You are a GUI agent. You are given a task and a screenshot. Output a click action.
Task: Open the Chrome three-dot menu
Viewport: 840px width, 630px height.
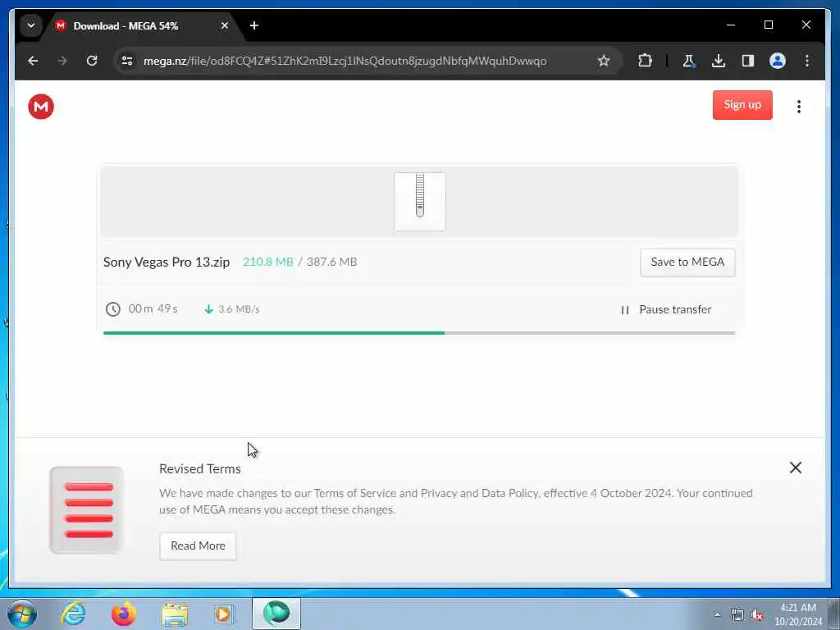coord(807,61)
